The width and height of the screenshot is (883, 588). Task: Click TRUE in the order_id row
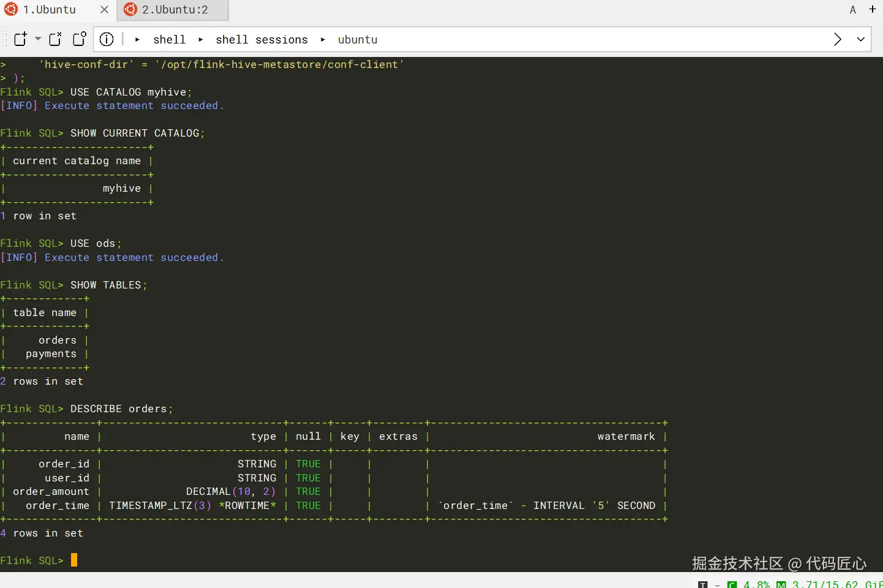[308, 464]
